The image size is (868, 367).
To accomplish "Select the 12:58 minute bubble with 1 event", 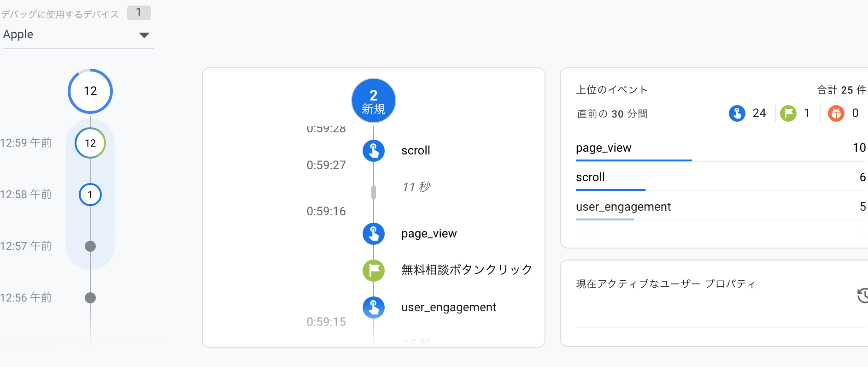I will click(90, 195).
